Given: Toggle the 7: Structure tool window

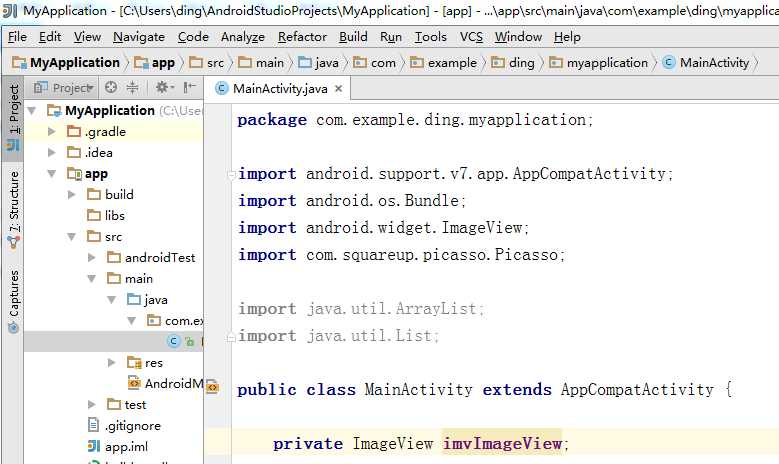Looking at the screenshot, I should [x=13, y=209].
